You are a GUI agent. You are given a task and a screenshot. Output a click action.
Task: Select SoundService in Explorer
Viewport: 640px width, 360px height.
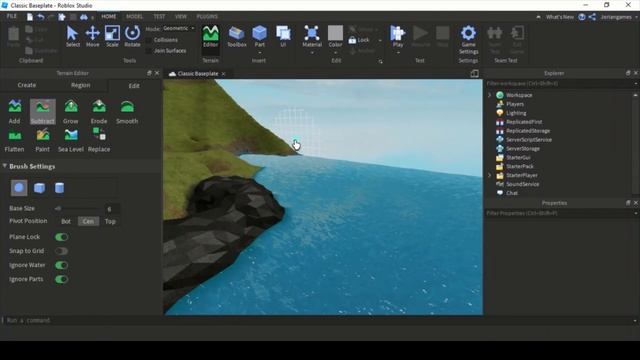[x=522, y=184]
